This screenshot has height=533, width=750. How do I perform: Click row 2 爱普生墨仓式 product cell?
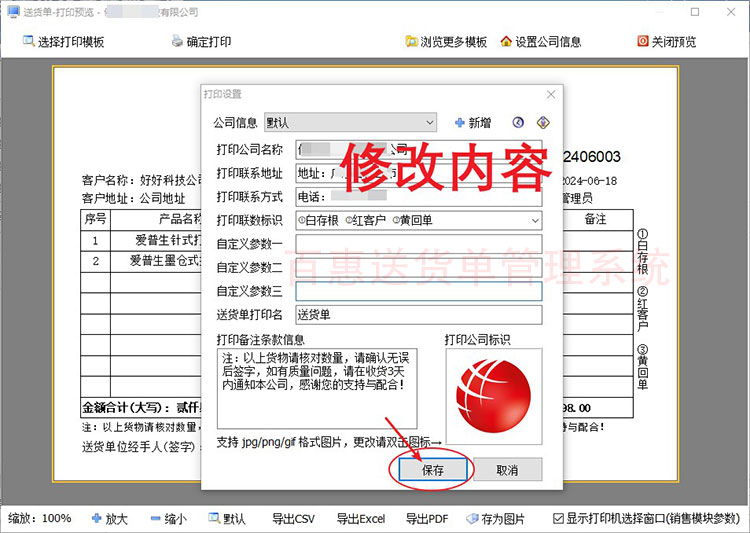click(156, 261)
